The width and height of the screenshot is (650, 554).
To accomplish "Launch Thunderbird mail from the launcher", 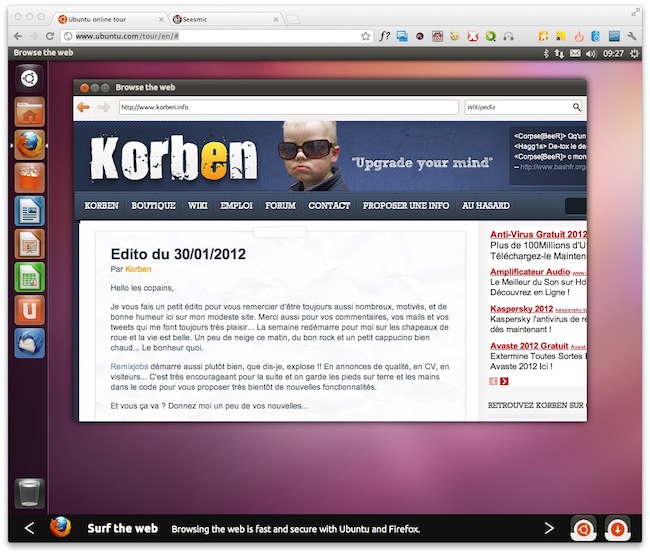I will pyautogui.click(x=29, y=343).
